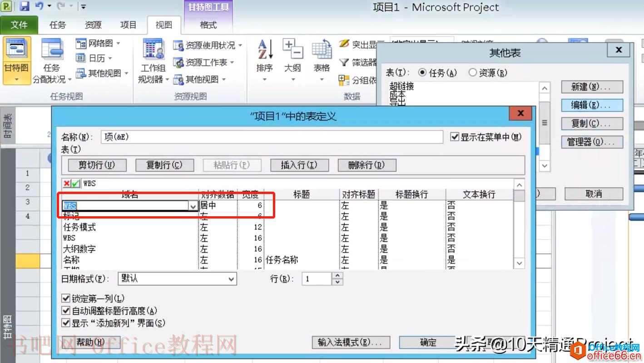644x363 pixels.
Task: Expand the 排序 dropdown arrow
Action: pos(264,80)
